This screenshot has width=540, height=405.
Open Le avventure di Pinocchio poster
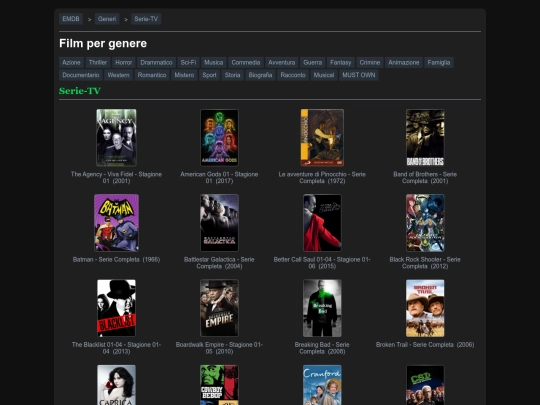tap(322, 138)
